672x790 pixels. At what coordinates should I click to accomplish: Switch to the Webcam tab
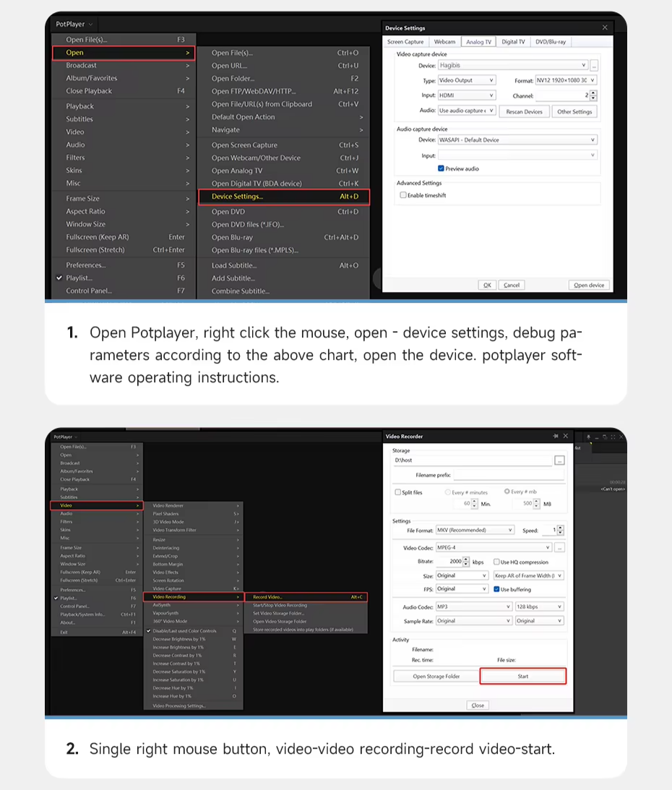coord(444,42)
